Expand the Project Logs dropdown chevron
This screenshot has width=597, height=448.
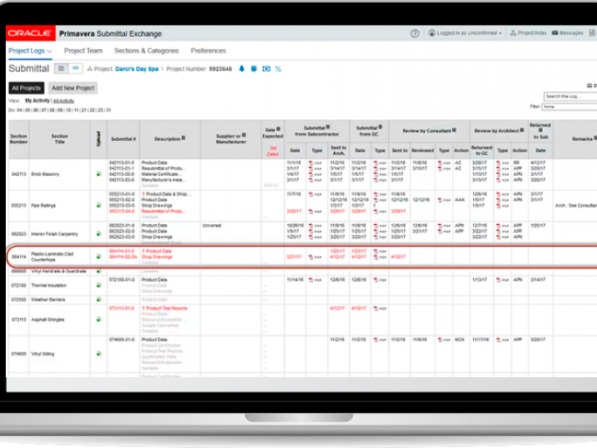click(49, 51)
